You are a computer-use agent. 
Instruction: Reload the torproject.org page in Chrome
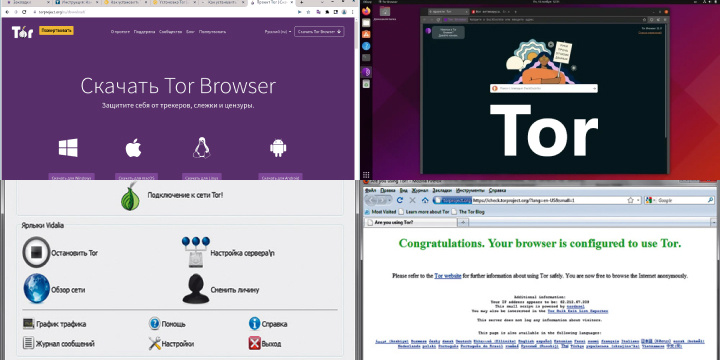[x=24, y=12]
